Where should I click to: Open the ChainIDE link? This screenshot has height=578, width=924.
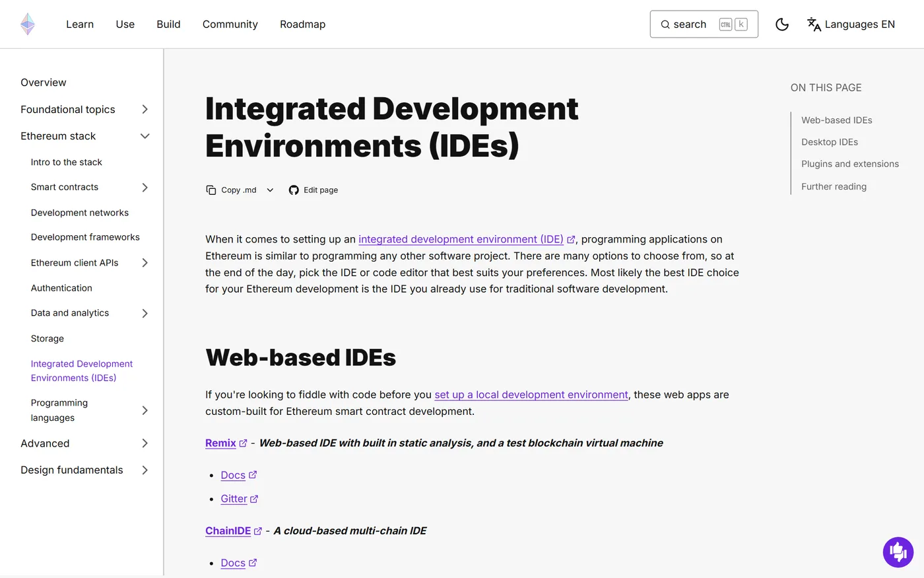click(x=228, y=531)
